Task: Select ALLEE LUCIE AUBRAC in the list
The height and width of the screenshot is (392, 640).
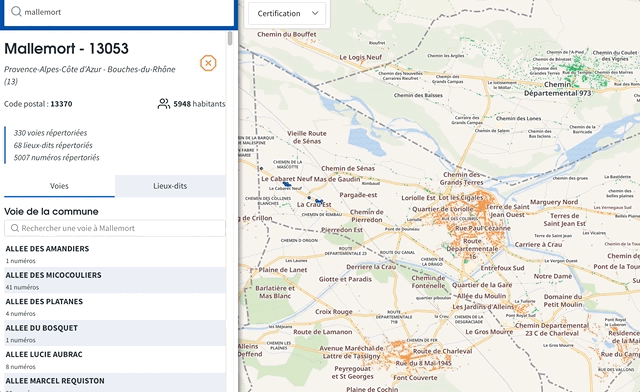Action: tap(115, 360)
